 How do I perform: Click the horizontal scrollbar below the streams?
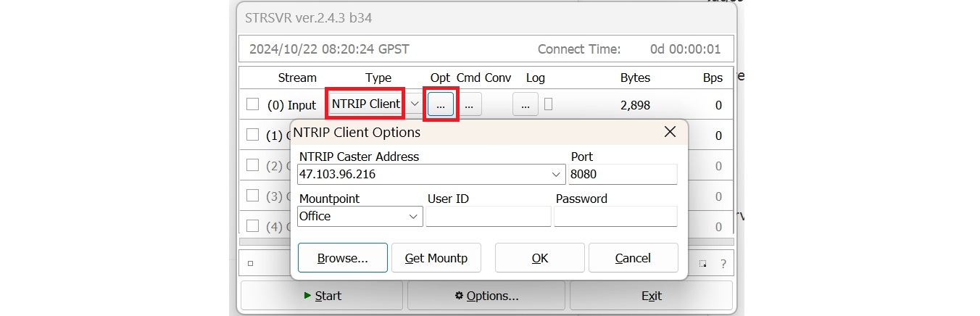tap(486, 241)
